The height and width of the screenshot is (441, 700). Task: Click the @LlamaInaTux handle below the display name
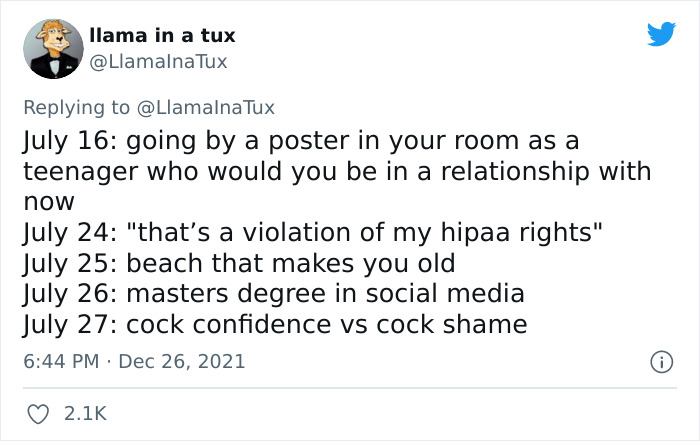tap(158, 62)
